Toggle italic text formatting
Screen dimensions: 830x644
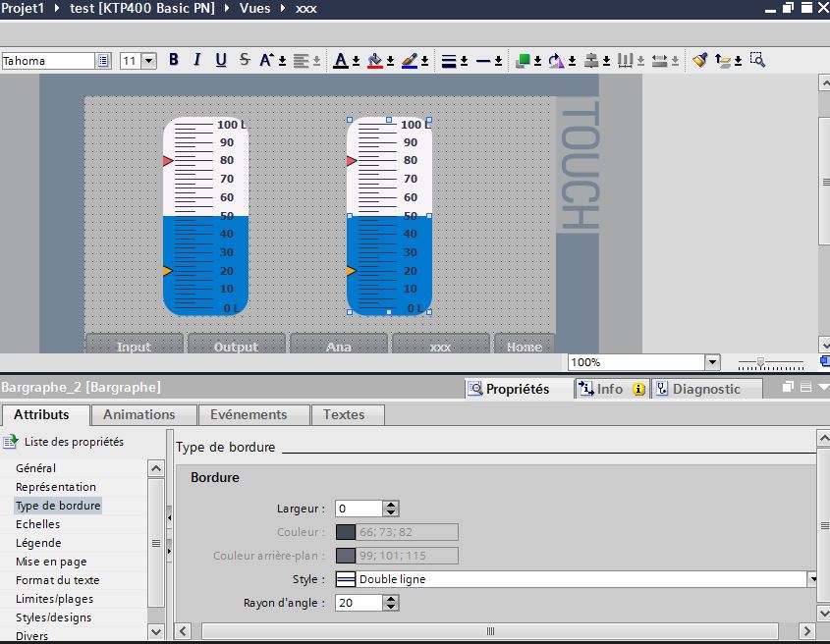tap(197, 60)
